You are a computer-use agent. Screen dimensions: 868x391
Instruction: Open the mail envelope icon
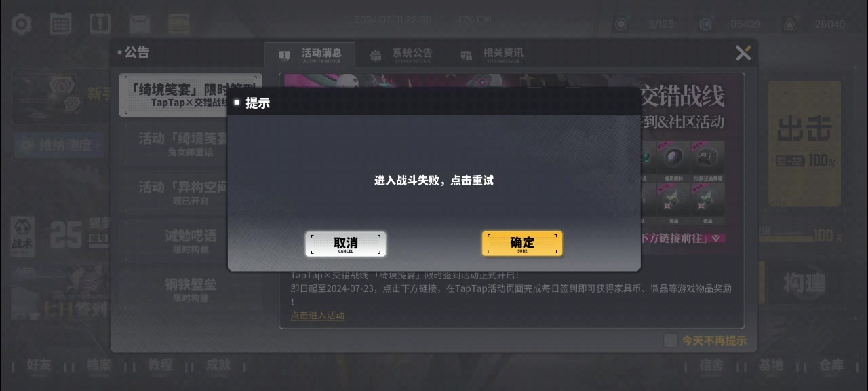140,24
